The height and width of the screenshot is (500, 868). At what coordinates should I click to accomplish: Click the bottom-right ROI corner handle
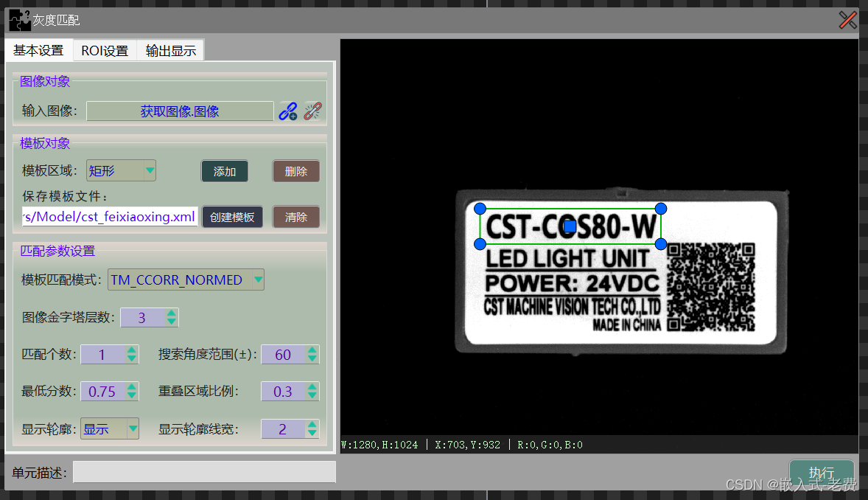click(660, 244)
